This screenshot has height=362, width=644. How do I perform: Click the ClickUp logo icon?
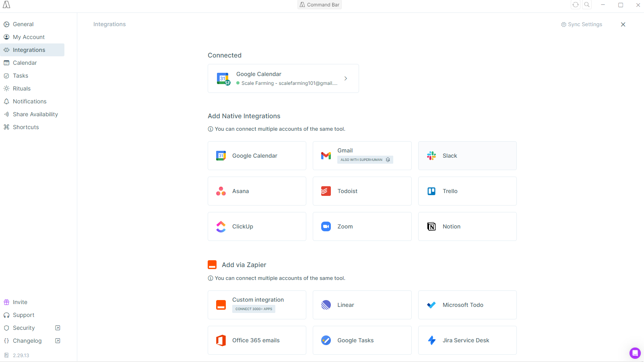point(221,226)
